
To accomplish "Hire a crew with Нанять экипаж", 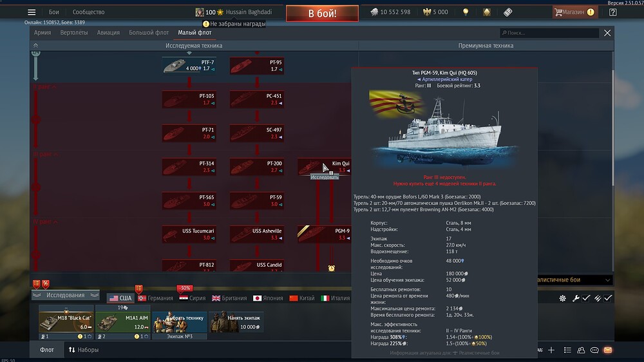I will (236, 321).
